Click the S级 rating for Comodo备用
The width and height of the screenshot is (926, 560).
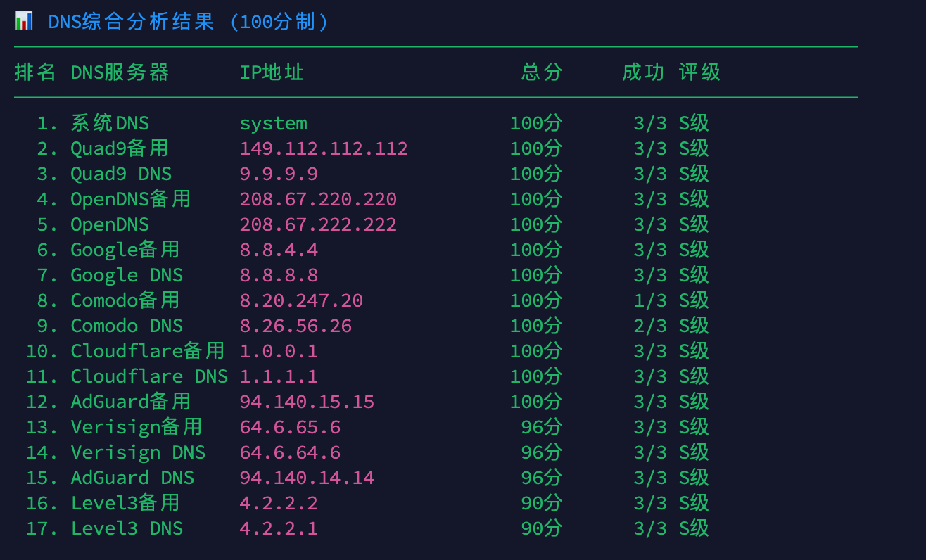pos(694,300)
